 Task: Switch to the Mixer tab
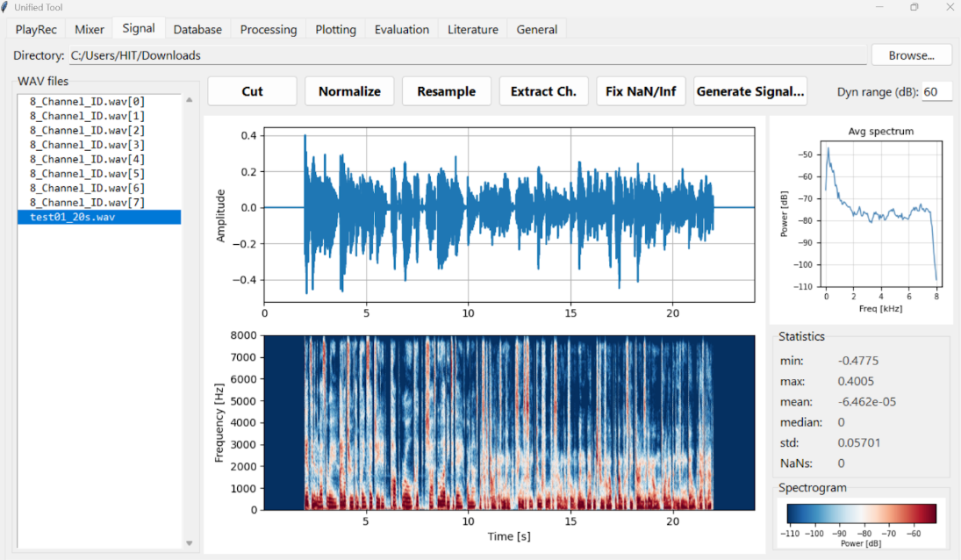click(x=90, y=30)
